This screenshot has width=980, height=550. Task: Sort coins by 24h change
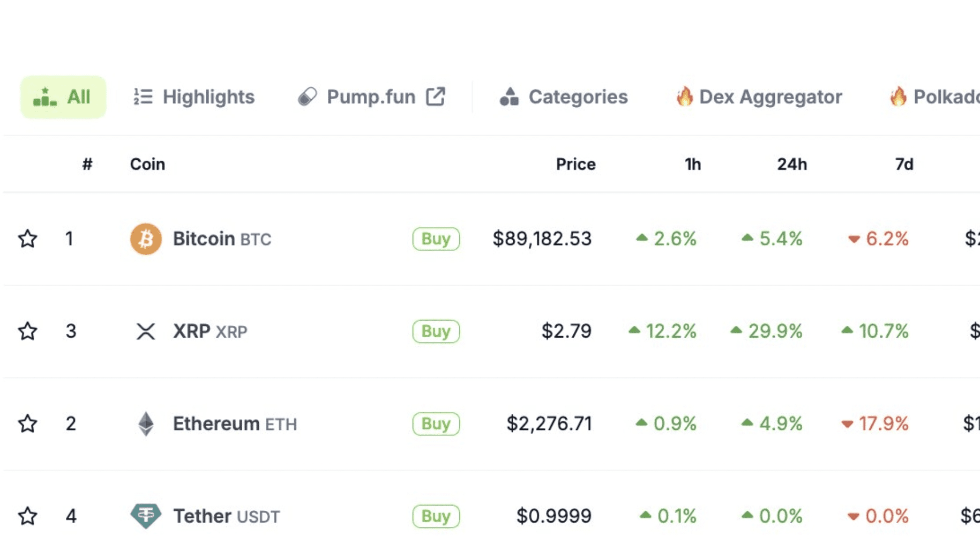(792, 164)
